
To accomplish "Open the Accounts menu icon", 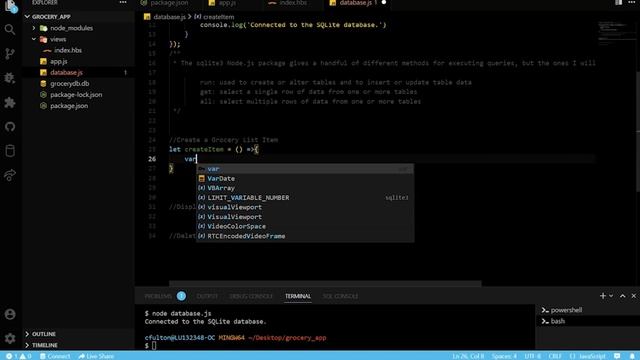I will [10, 314].
